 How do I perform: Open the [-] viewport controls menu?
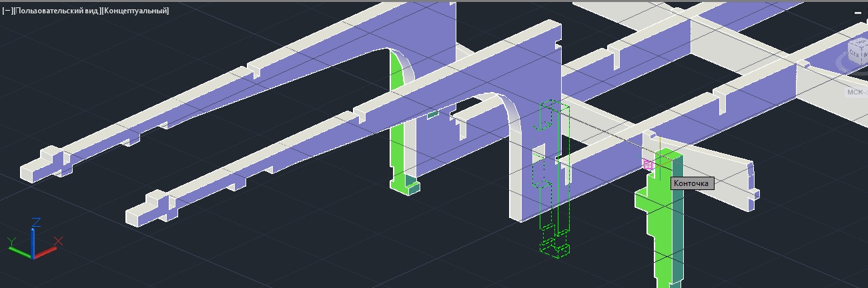[7, 11]
